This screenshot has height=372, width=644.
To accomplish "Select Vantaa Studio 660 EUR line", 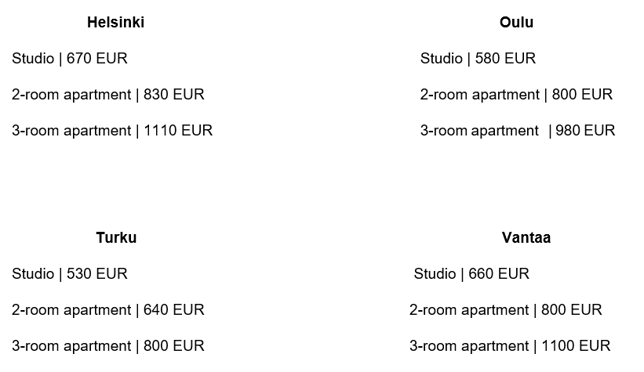I will pos(472,274).
